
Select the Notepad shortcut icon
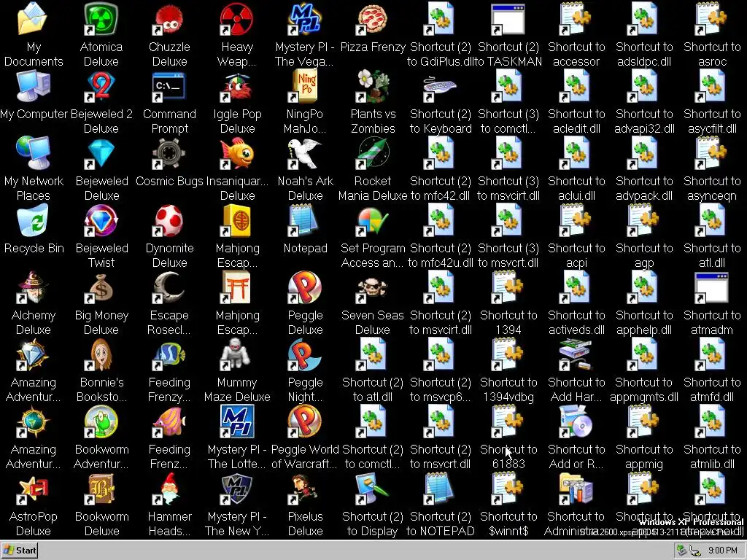(x=305, y=220)
